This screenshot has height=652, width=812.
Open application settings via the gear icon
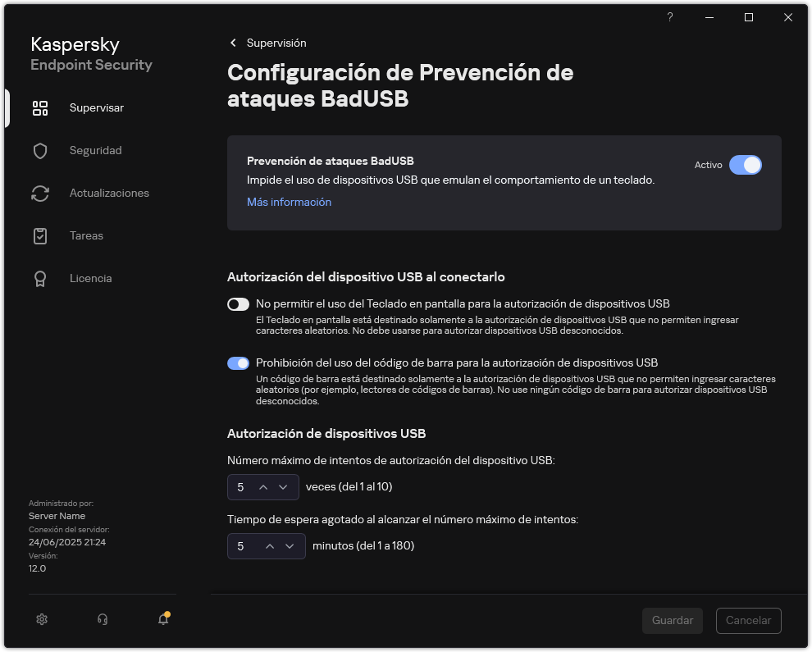[42, 619]
